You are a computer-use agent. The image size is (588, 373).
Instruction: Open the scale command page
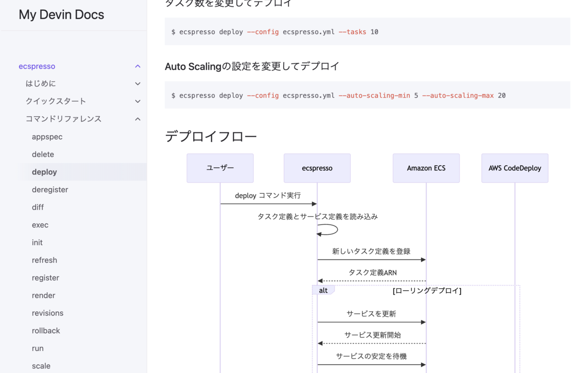click(41, 366)
